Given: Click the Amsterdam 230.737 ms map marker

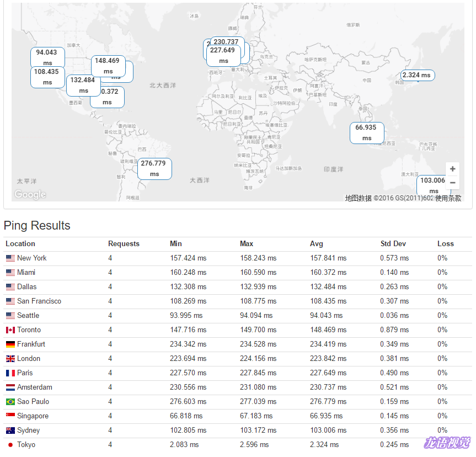Looking at the screenshot, I should click(x=227, y=42).
